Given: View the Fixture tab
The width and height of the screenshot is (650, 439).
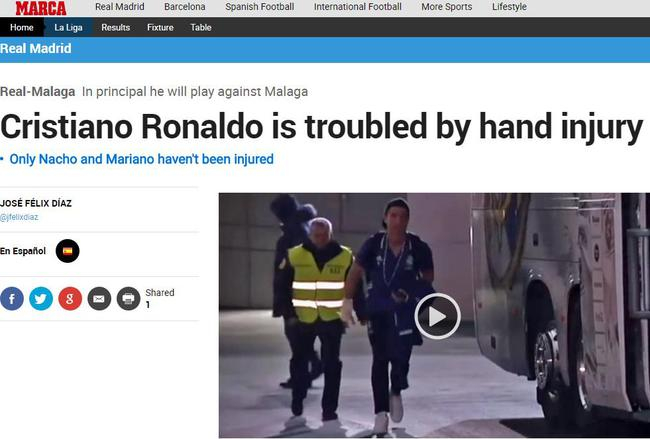Looking at the screenshot, I should pos(160,27).
